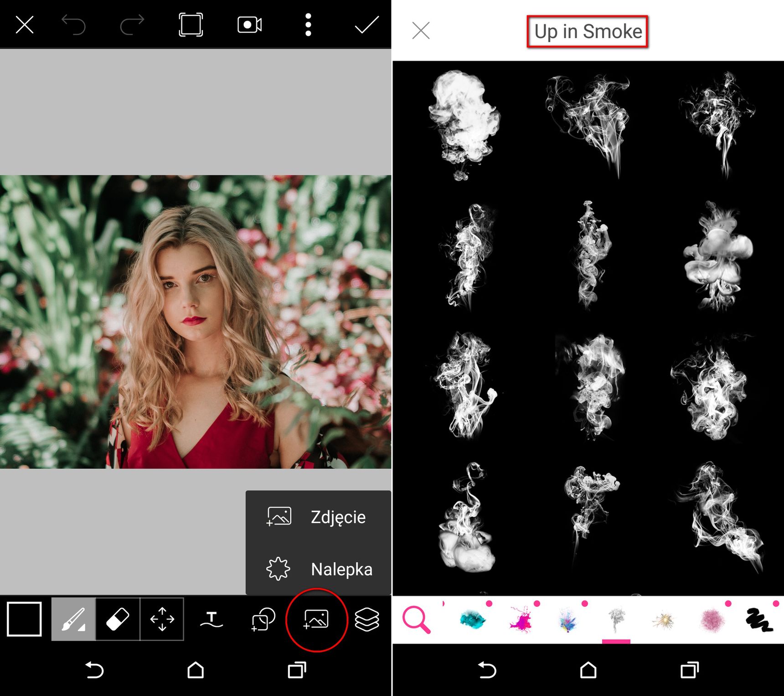Choose Zdjęcie from the popup menu
Screen dimensions: 784x696
click(x=318, y=517)
